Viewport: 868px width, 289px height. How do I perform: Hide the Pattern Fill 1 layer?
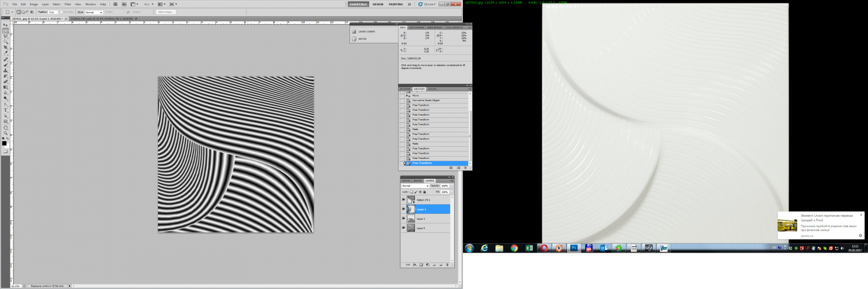[403, 199]
